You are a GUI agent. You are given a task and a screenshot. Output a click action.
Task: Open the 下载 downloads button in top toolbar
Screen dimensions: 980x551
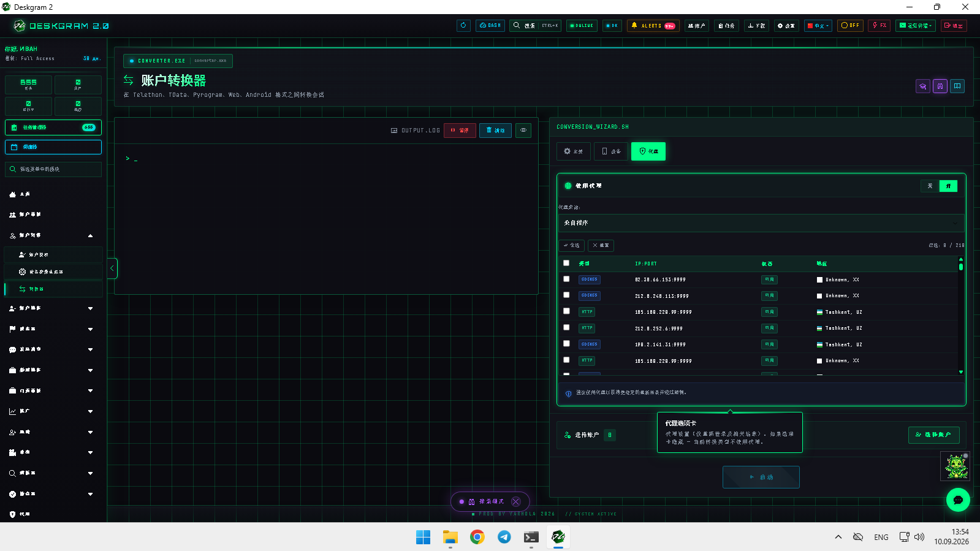757,26
